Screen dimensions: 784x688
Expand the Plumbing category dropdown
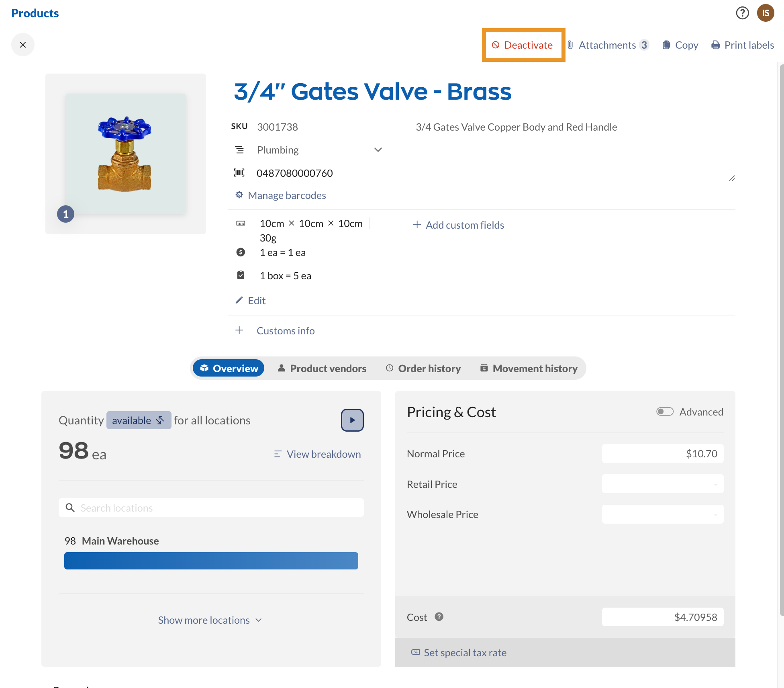point(378,150)
